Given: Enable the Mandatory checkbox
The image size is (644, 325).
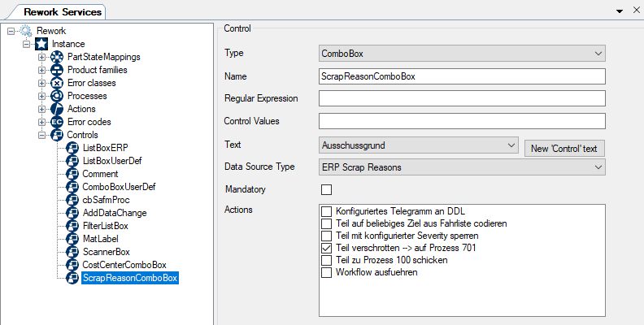Looking at the screenshot, I should pyautogui.click(x=327, y=190).
